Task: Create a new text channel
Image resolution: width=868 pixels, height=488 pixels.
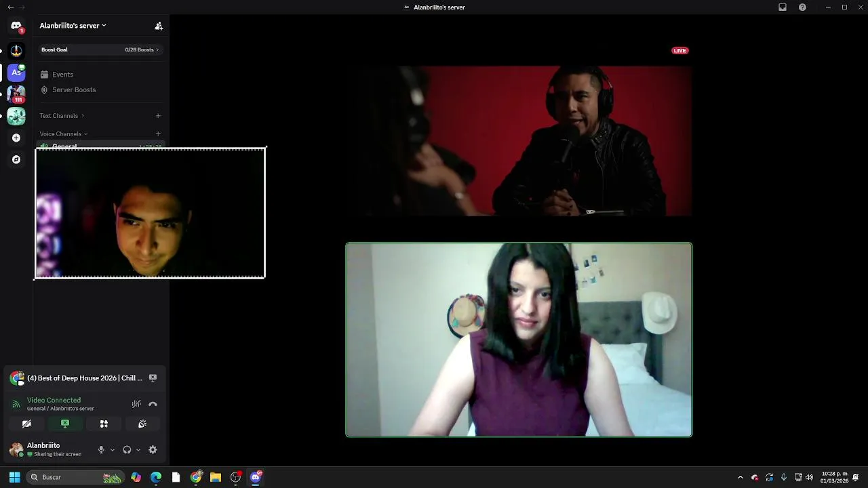Action: click(x=158, y=116)
